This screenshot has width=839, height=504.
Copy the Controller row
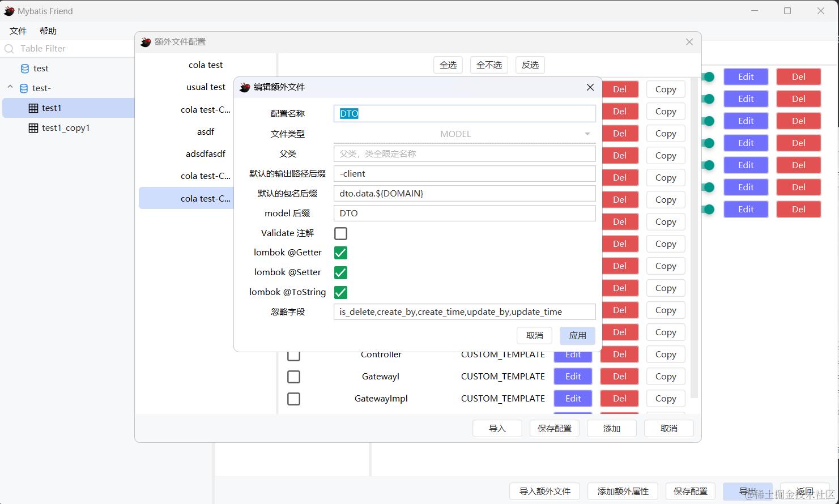point(666,354)
